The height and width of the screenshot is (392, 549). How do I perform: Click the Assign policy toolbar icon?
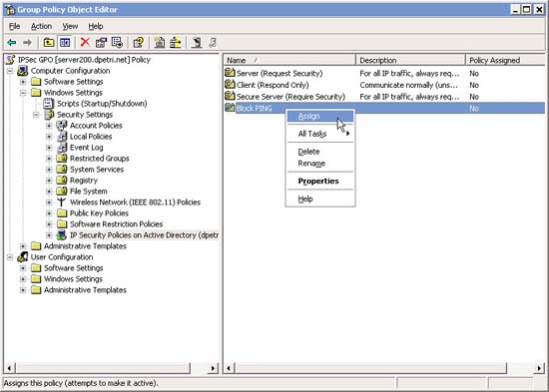(197, 43)
